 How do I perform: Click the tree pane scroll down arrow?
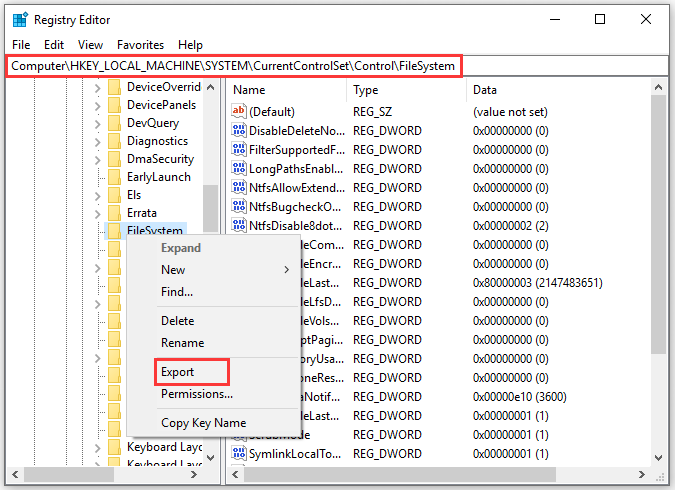pos(211,458)
